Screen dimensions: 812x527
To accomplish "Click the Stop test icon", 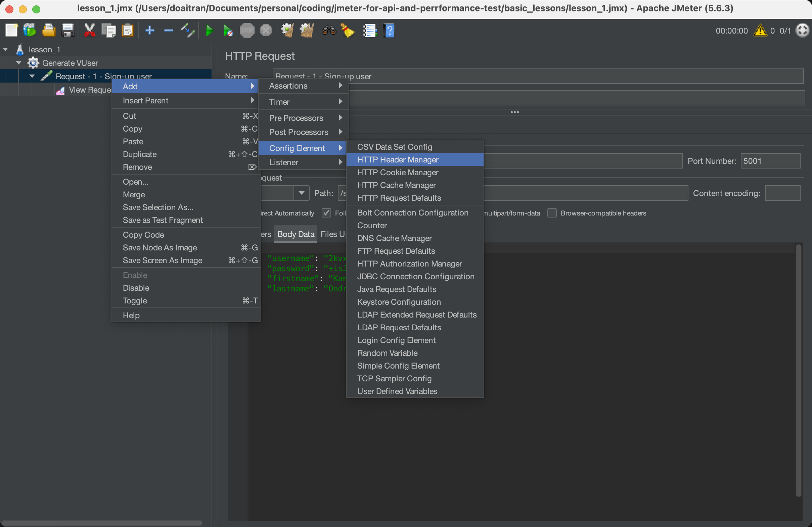I will 247,30.
